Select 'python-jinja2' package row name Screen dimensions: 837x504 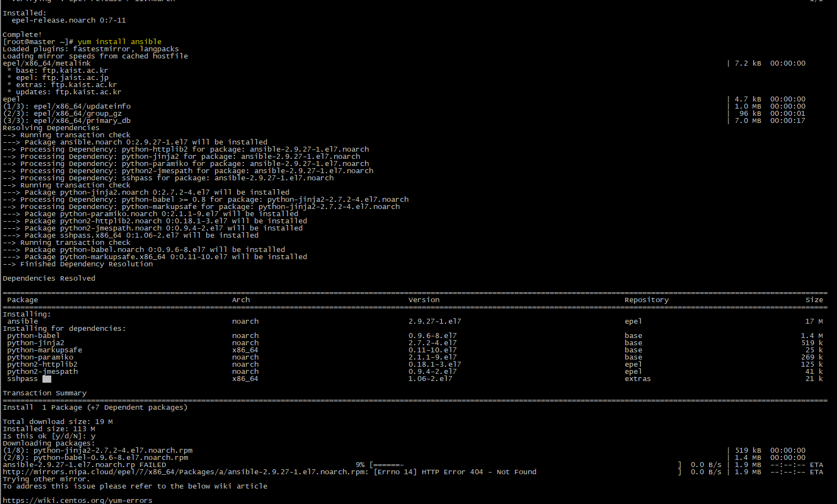coord(36,343)
